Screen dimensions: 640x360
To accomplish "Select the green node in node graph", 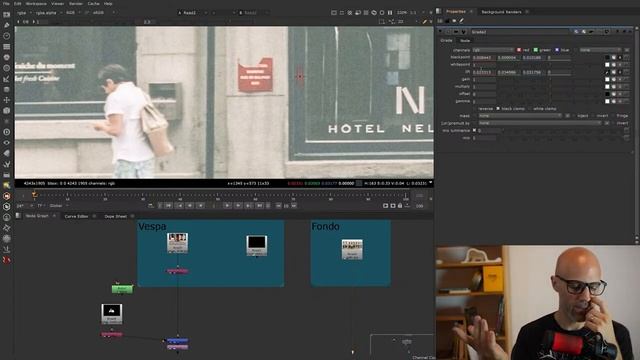I will 122,289.
